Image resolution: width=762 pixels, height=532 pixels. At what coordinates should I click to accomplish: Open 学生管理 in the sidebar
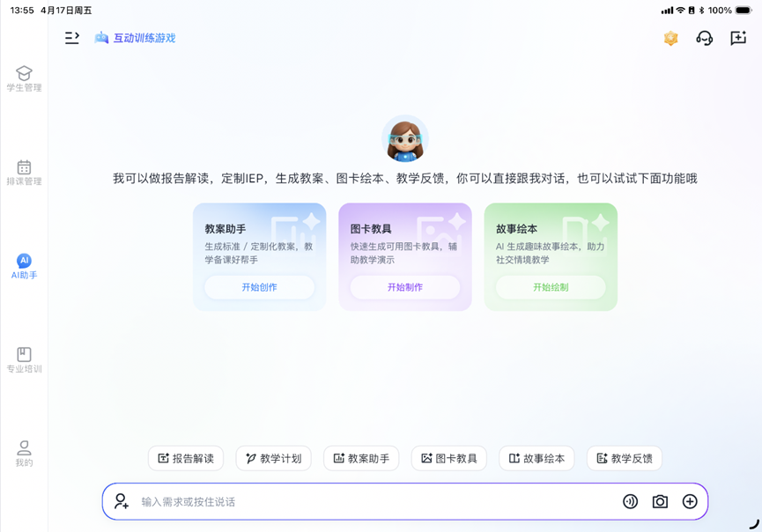coord(24,78)
